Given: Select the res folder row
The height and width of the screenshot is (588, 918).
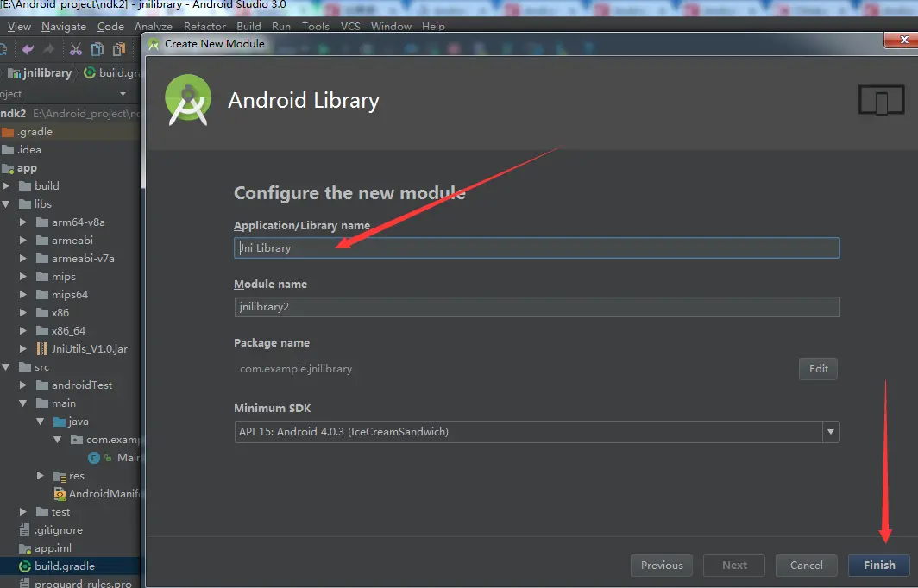Looking at the screenshot, I should pyautogui.click(x=70, y=476).
